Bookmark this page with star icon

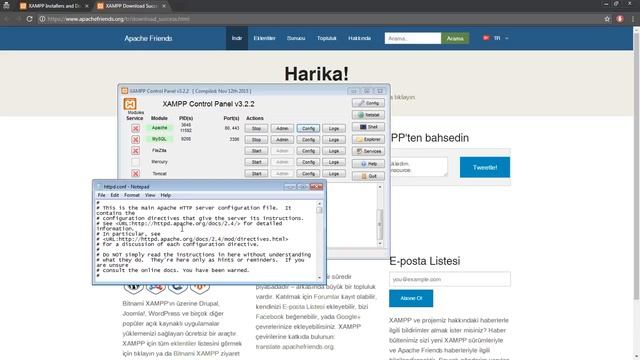(x=607, y=19)
